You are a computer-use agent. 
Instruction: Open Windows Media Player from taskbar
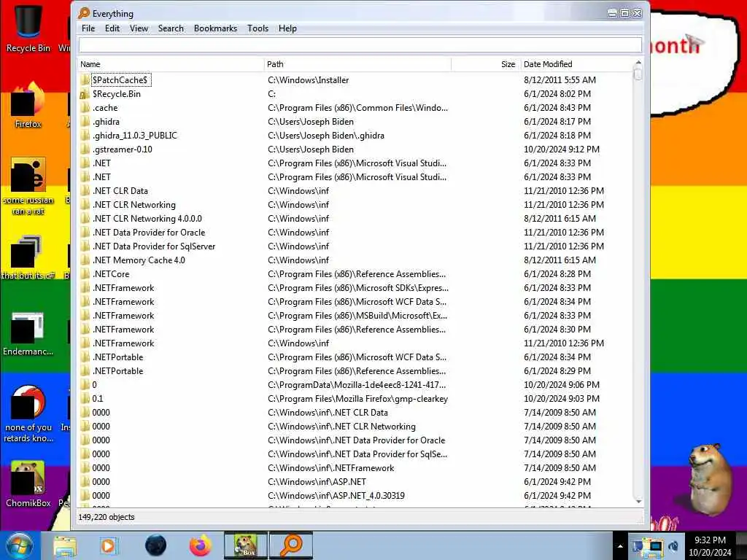109,546
